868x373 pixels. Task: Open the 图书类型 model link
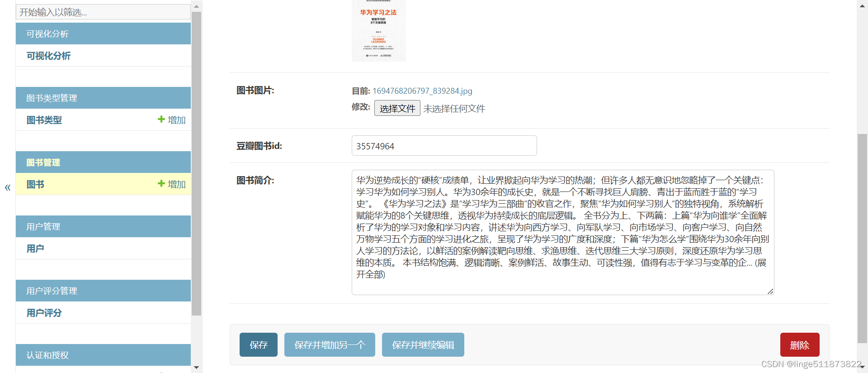[x=44, y=120]
